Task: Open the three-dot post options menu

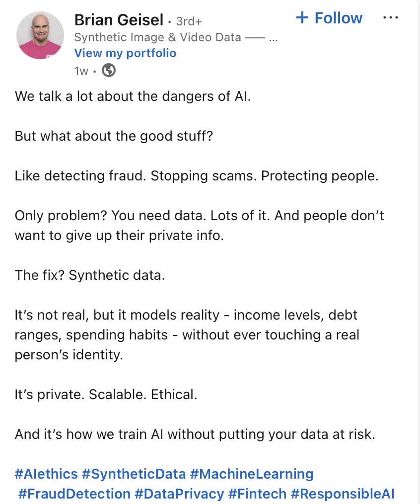Action: (x=390, y=18)
